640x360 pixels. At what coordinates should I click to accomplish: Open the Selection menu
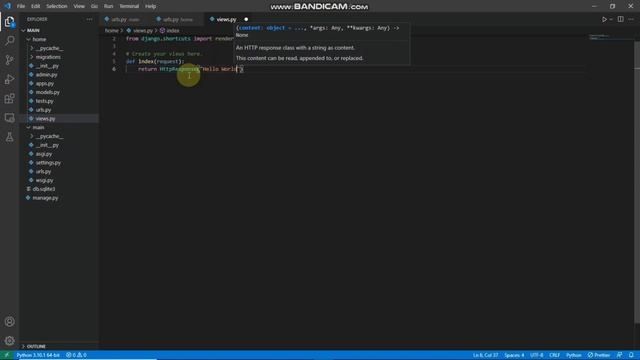click(x=57, y=6)
